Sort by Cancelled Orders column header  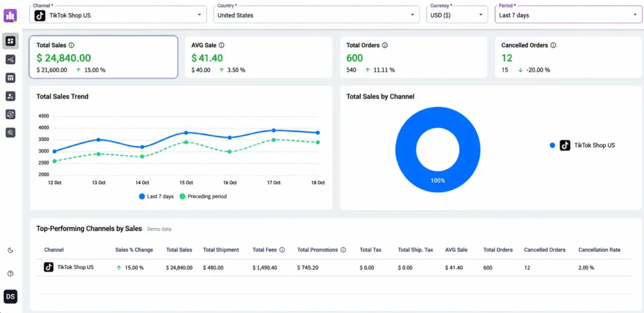(545, 250)
